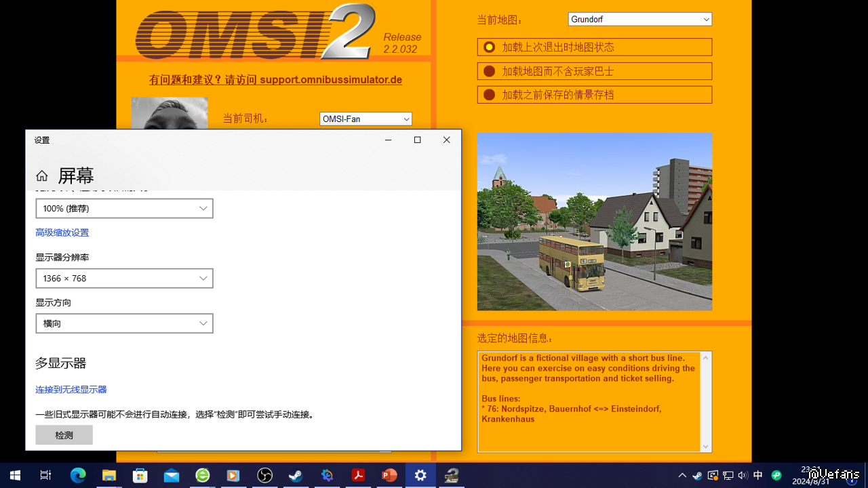Image resolution: width=868 pixels, height=488 pixels.
Task: Minimize the 设置 window
Action: (x=388, y=140)
